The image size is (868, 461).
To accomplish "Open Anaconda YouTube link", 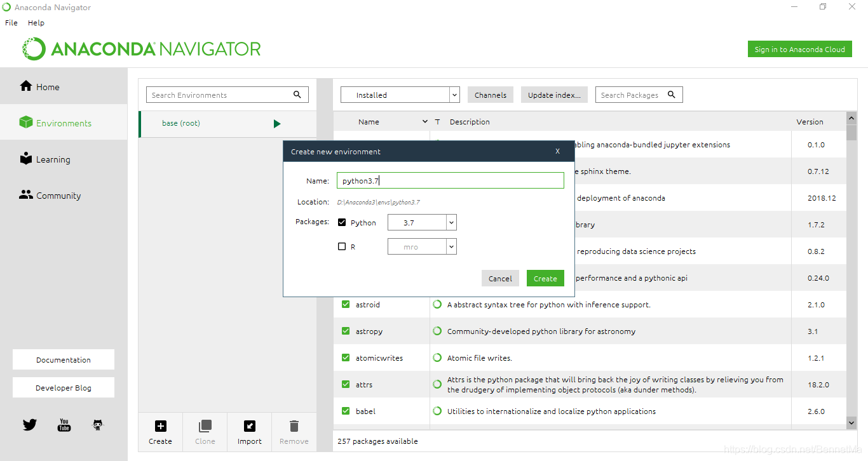I will [x=64, y=425].
